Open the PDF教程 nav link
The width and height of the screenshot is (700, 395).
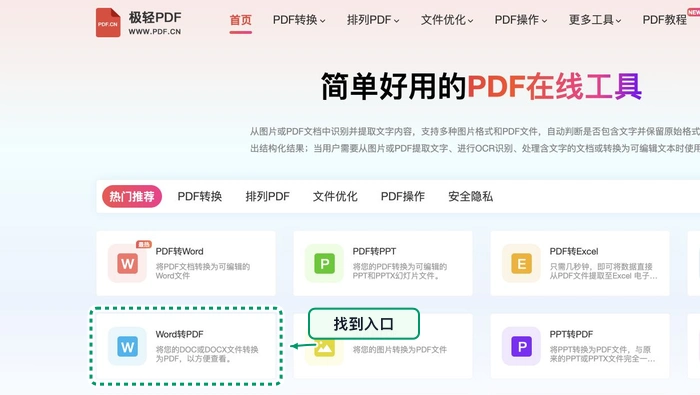(x=665, y=20)
